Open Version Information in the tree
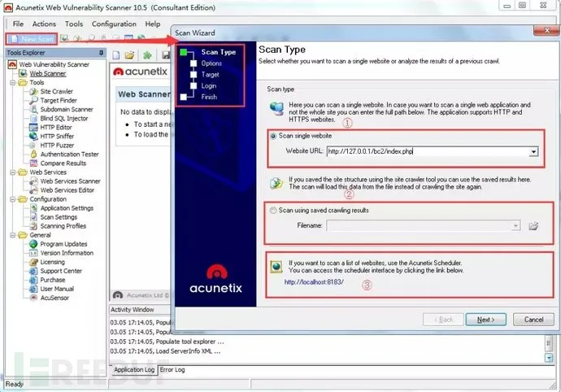Screen dimensions: 561x392 67,253
